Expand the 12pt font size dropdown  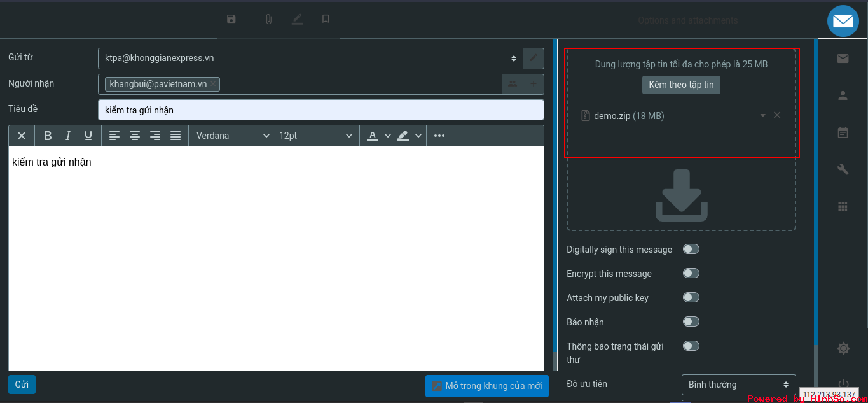315,136
